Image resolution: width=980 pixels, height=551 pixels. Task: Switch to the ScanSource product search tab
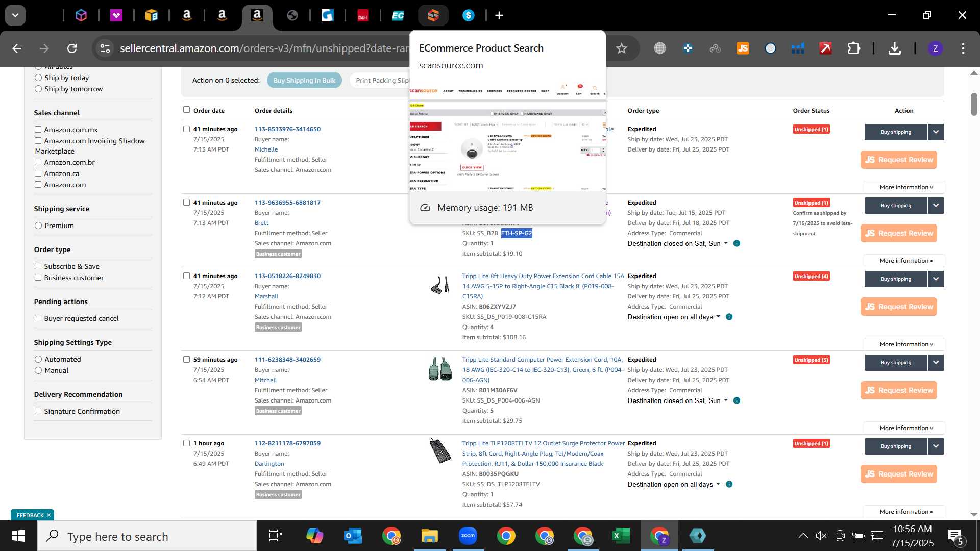pos(433,15)
